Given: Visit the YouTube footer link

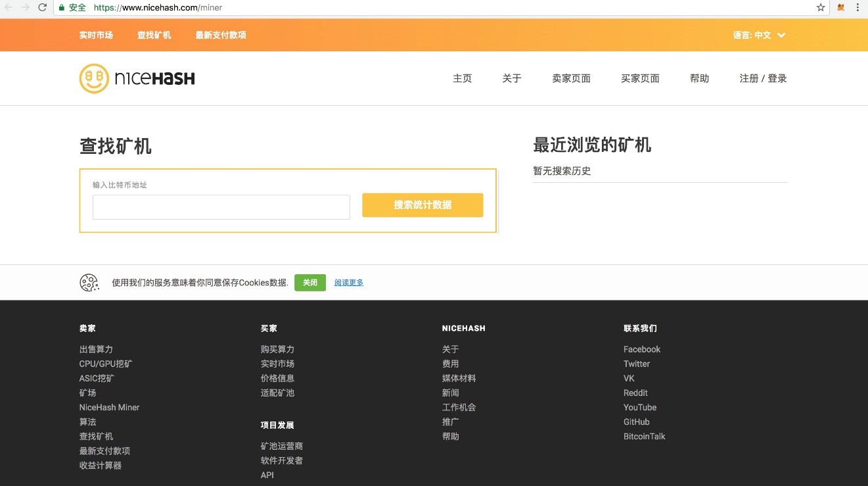Looking at the screenshot, I should 640,407.
